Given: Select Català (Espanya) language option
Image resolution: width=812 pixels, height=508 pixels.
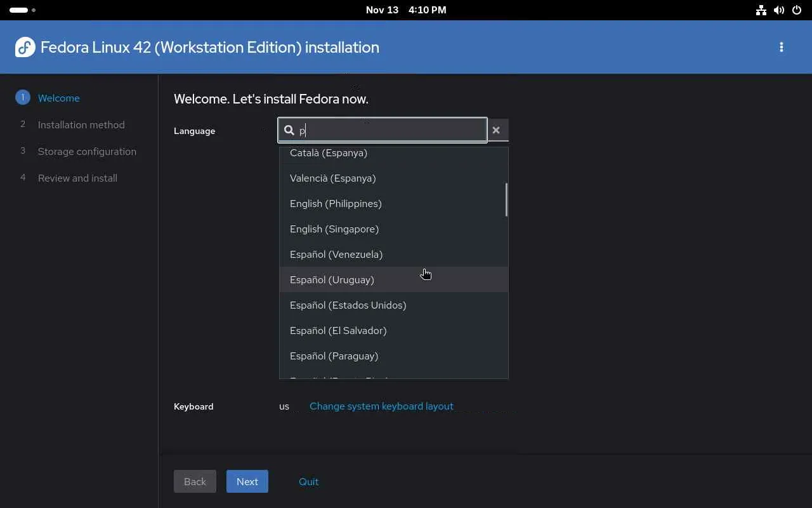Looking at the screenshot, I should tap(329, 154).
